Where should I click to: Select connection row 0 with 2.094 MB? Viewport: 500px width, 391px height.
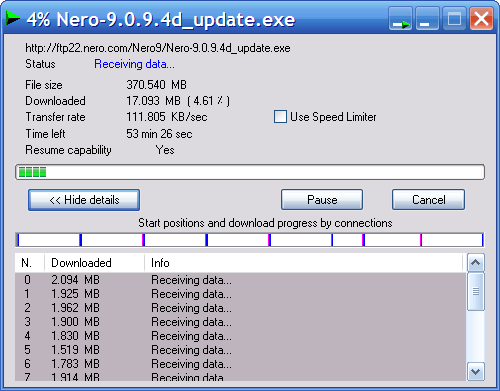tap(240, 280)
